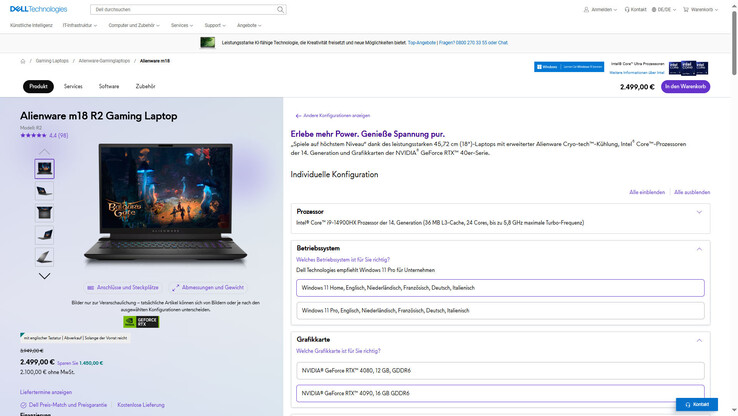Image resolution: width=738 pixels, height=416 pixels.
Task: Switch to the Services product tab
Action: [73, 87]
